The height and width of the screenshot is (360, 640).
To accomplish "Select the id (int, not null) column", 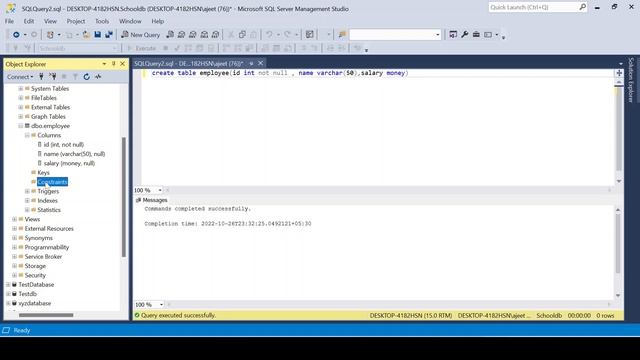I will pyautogui.click(x=63, y=144).
